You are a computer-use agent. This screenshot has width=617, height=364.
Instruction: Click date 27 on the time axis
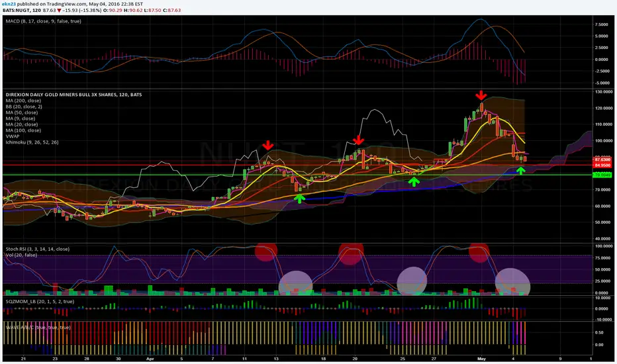[x=434, y=359]
